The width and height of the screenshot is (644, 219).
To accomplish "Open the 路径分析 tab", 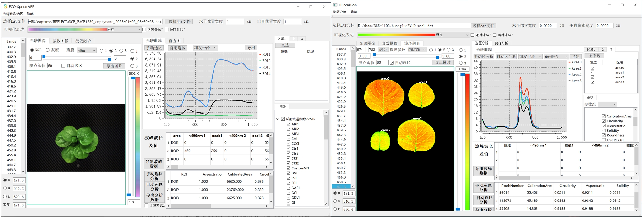I will 501,43.
